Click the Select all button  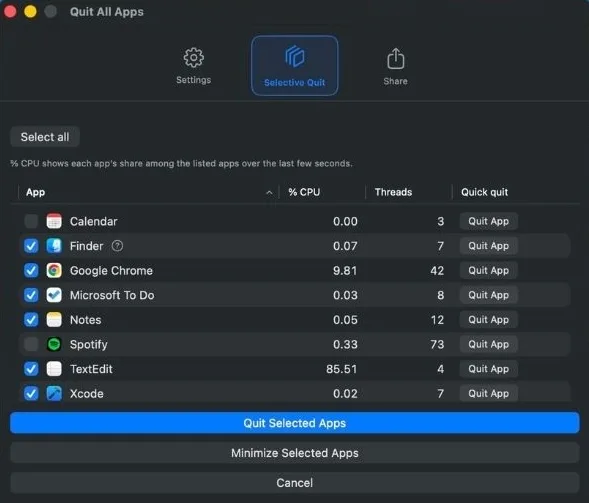point(45,137)
